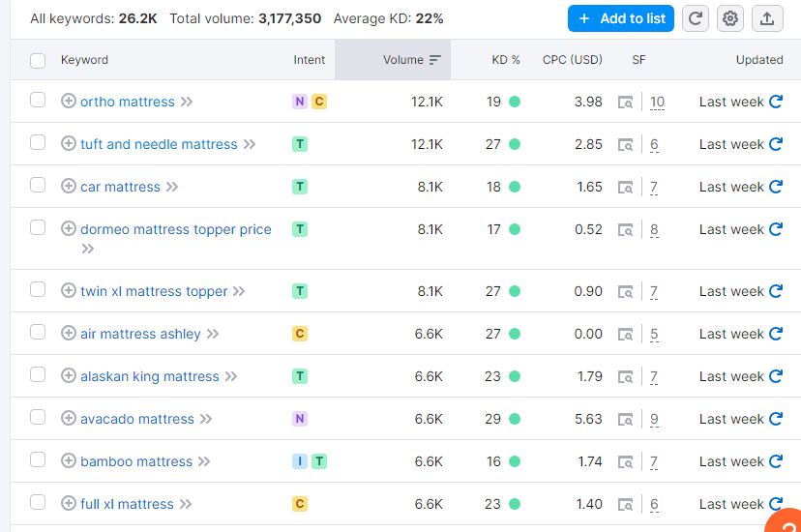The image size is (801, 532).
Task: Add 'tuft and needle mattress' using plus icon
Action: click(x=69, y=143)
